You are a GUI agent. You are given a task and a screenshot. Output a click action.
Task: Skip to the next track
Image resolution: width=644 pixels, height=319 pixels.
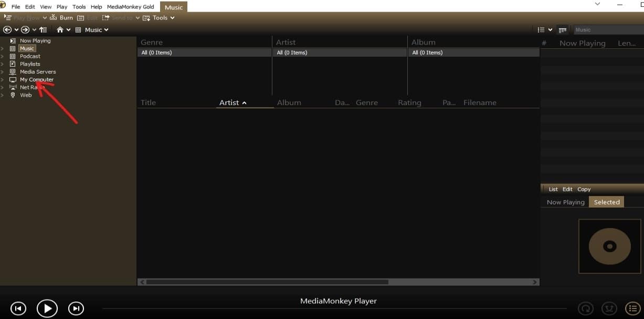(76, 308)
